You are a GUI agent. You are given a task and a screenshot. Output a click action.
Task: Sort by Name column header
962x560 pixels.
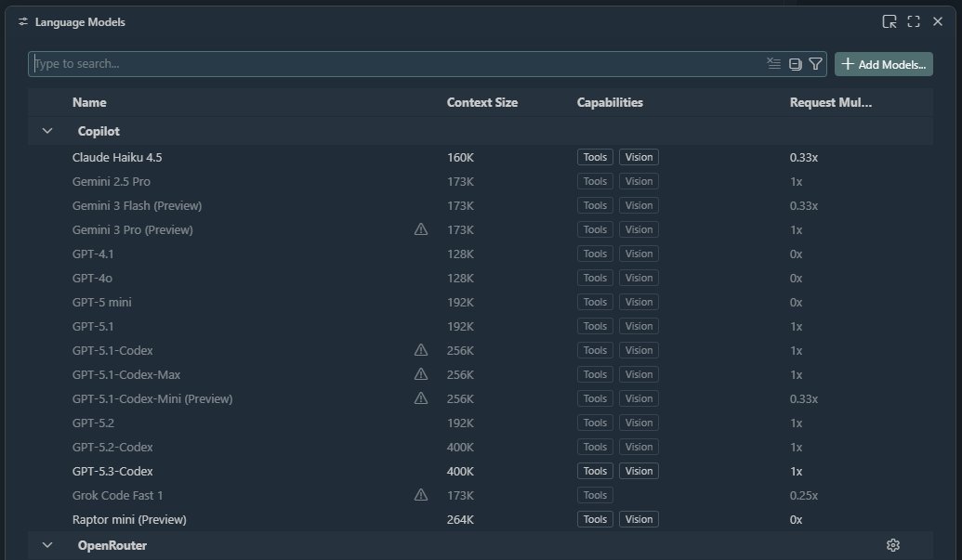coord(89,102)
